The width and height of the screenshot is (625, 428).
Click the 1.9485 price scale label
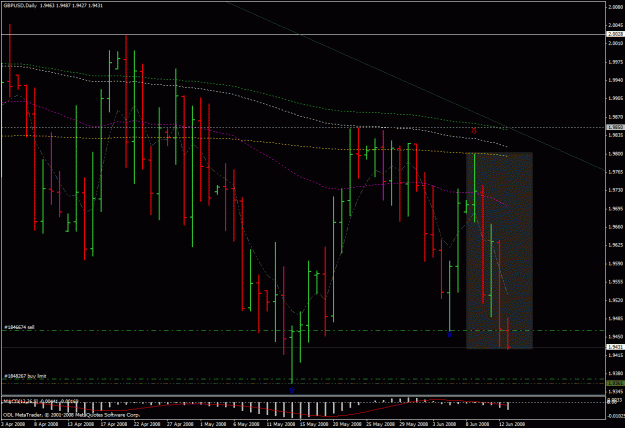tap(616, 318)
